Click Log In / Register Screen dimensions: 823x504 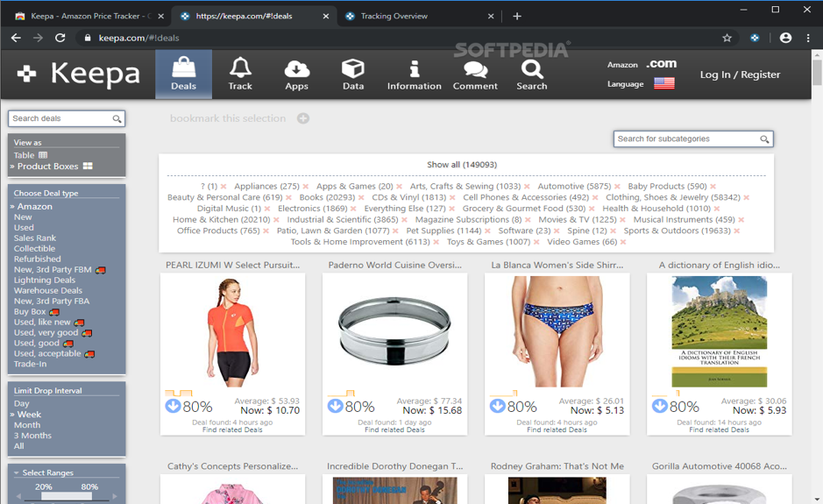click(x=740, y=75)
